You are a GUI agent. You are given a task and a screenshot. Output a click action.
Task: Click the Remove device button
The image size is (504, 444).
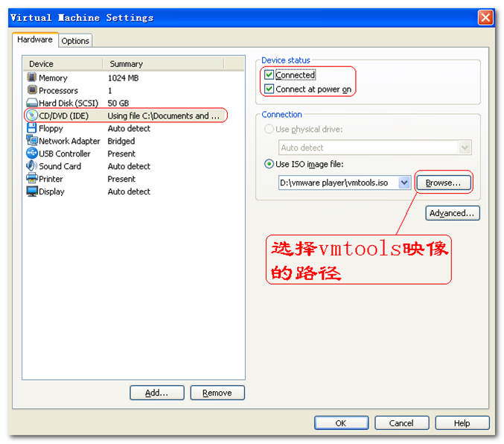pyautogui.click(x=217, y=393)
